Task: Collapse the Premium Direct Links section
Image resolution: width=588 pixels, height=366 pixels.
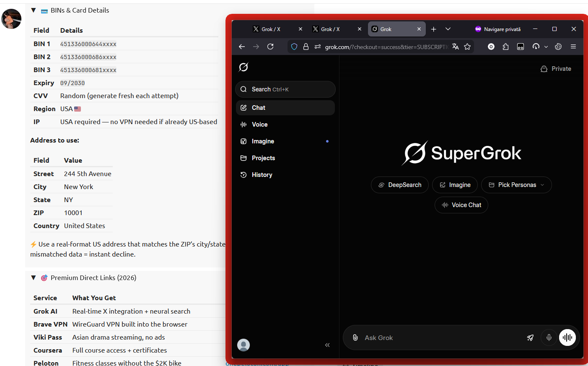Action: (34, 278)
